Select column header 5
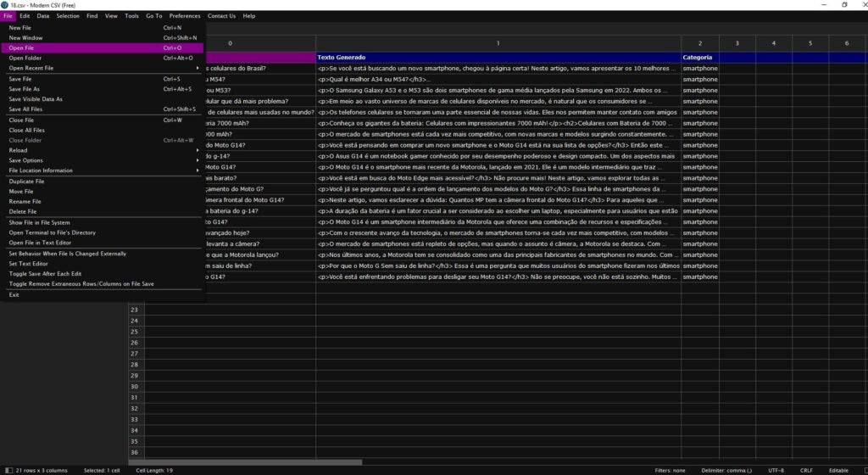 pyautogui.click(x=810, y=43)
